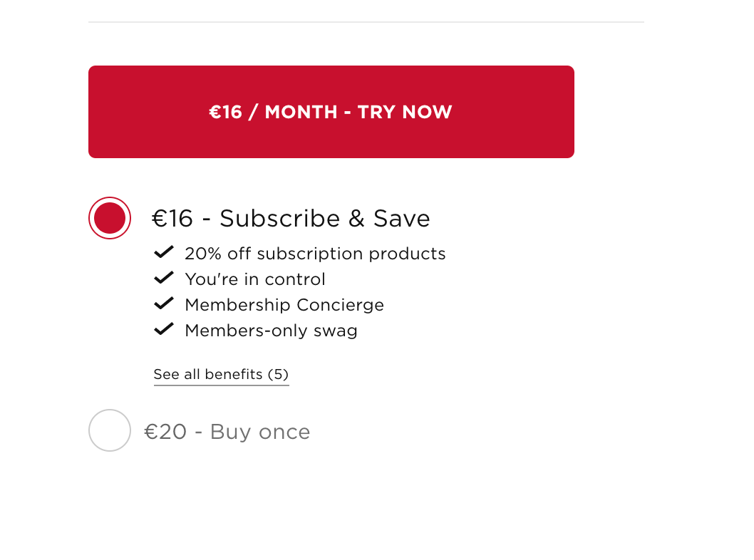Screen dimensions: 754x560
Task: Click the checkmark next to Members-only swag
Action: (164, 329)
